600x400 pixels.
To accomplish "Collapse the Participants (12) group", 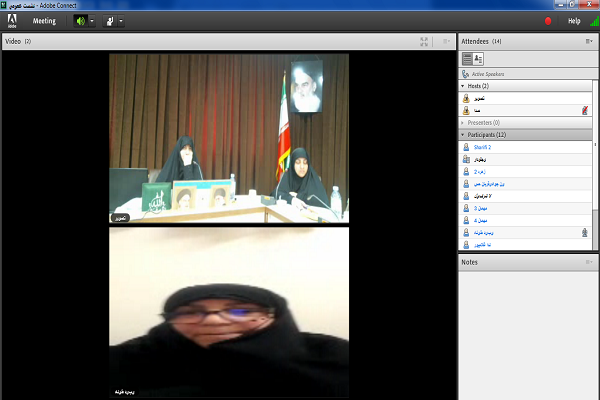I will point(463,134).
